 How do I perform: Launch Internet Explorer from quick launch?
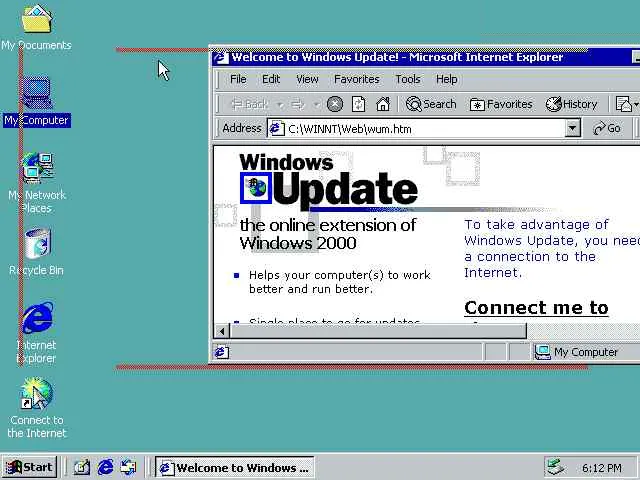click(105, 467)
